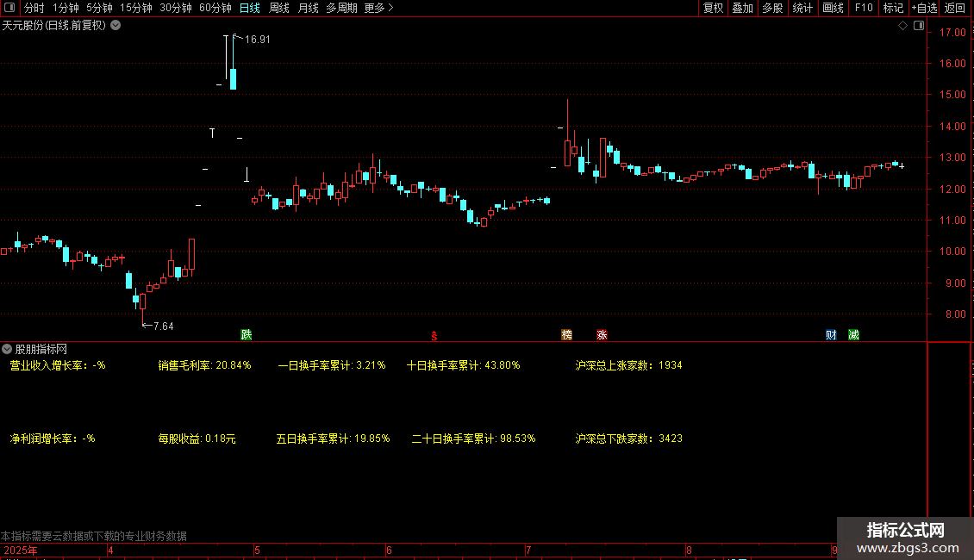This screenshot has width=974, height=560.
Task: Open F10 company info
Action: [864, 8]
